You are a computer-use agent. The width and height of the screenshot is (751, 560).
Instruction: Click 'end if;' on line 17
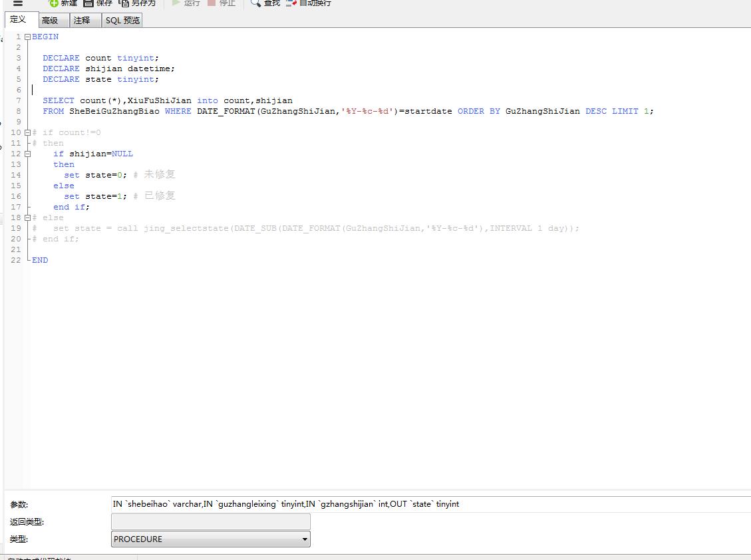pyautogui.click(x=71, y=207)
